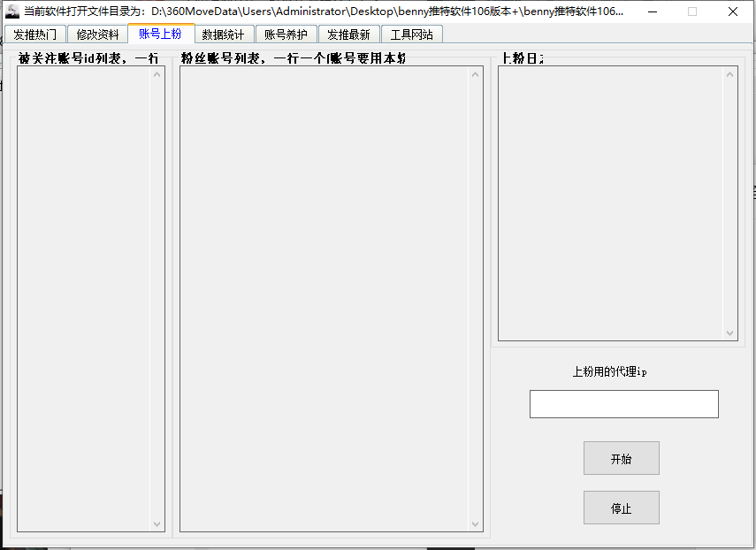Focus the 上粉用的代理ip input field

coord(623,404)
